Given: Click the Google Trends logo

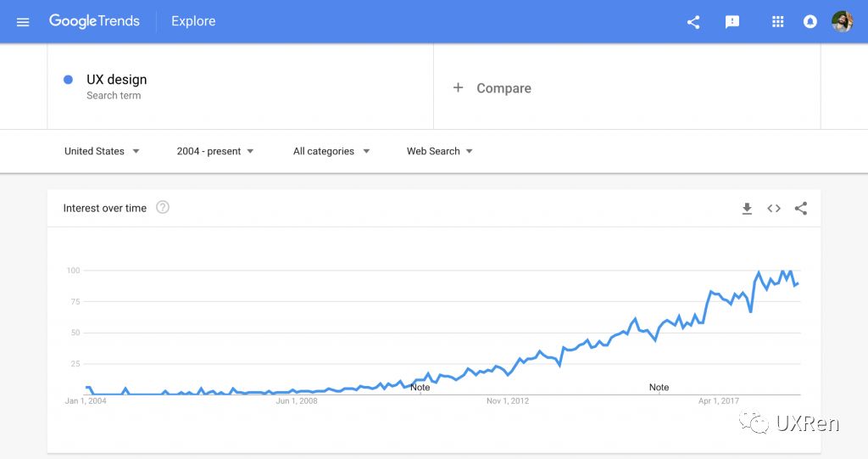Looking at the screenshot, I should click(94, 22).
